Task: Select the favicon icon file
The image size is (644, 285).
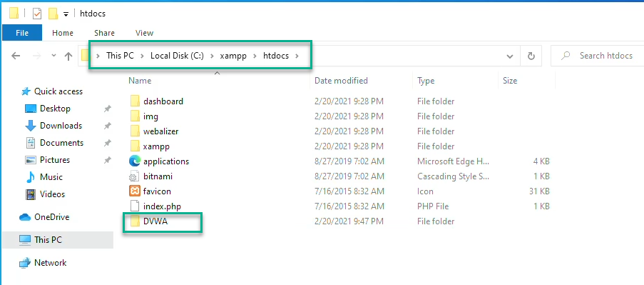Action: (157, 191)
